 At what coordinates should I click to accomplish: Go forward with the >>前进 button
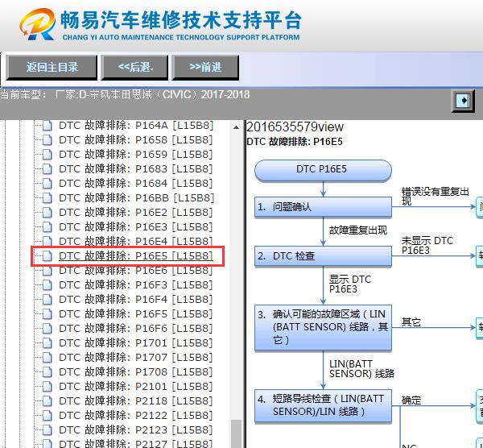click(x=205, y=68)
